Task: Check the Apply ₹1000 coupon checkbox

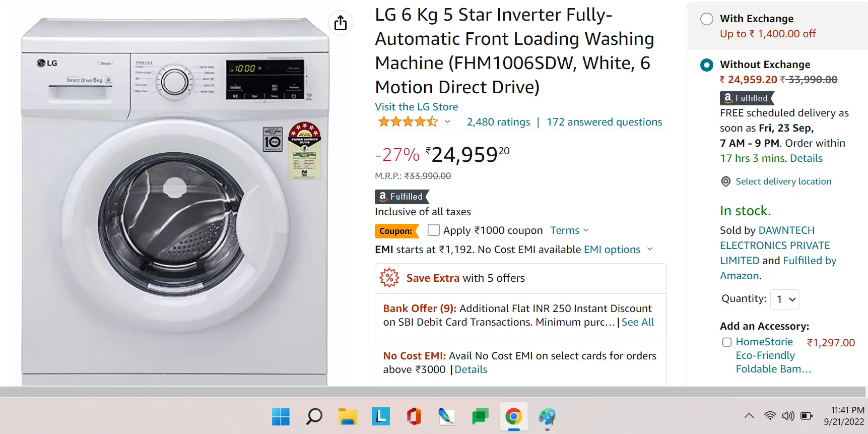Action: [433, 230]
